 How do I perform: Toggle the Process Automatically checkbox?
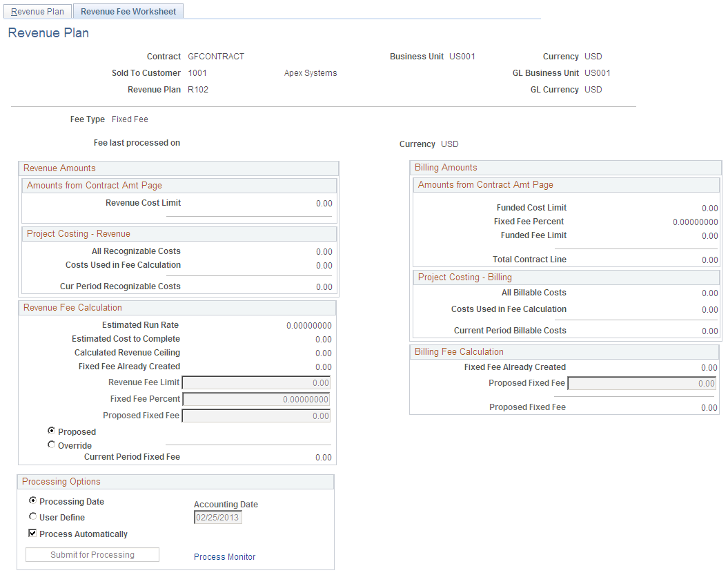tap(32, 533)
